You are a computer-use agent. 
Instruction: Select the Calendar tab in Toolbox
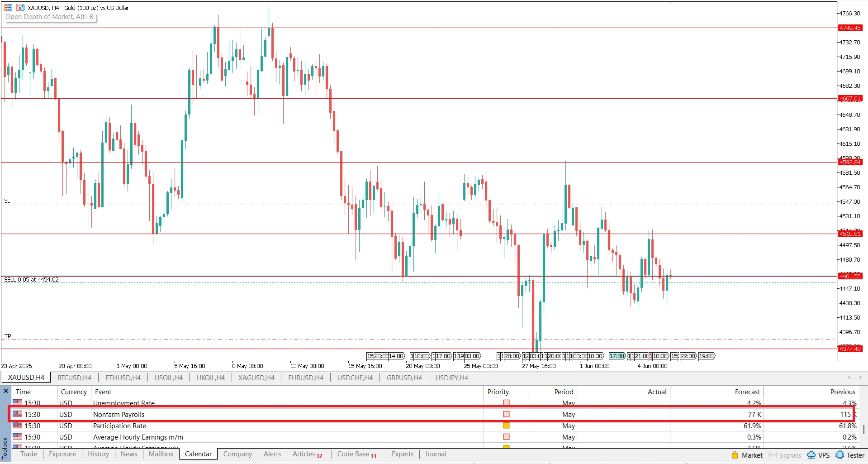(x=198, y=454)
